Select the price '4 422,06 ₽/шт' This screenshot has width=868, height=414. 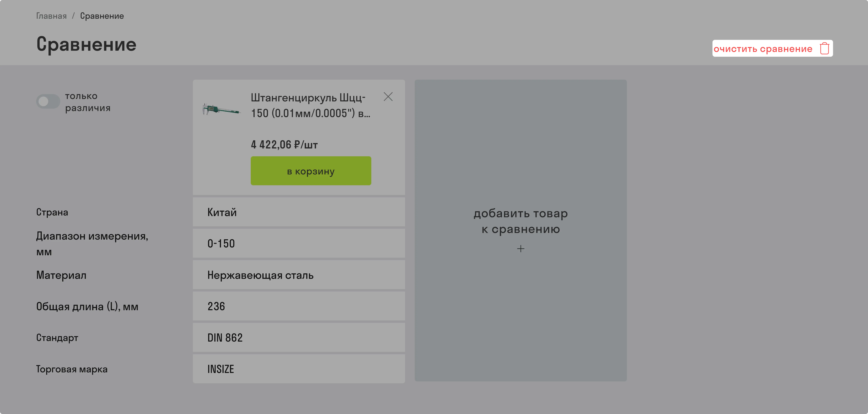click(x=284, y=145)
